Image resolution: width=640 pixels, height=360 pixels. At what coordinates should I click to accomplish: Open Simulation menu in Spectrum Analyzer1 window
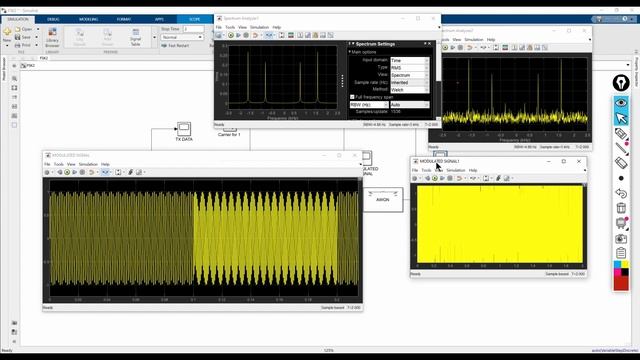[260, 27]
